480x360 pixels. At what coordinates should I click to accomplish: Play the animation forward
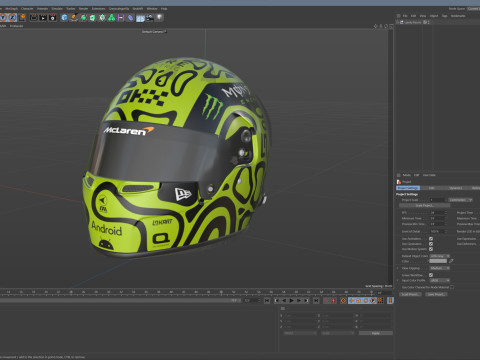291,301
